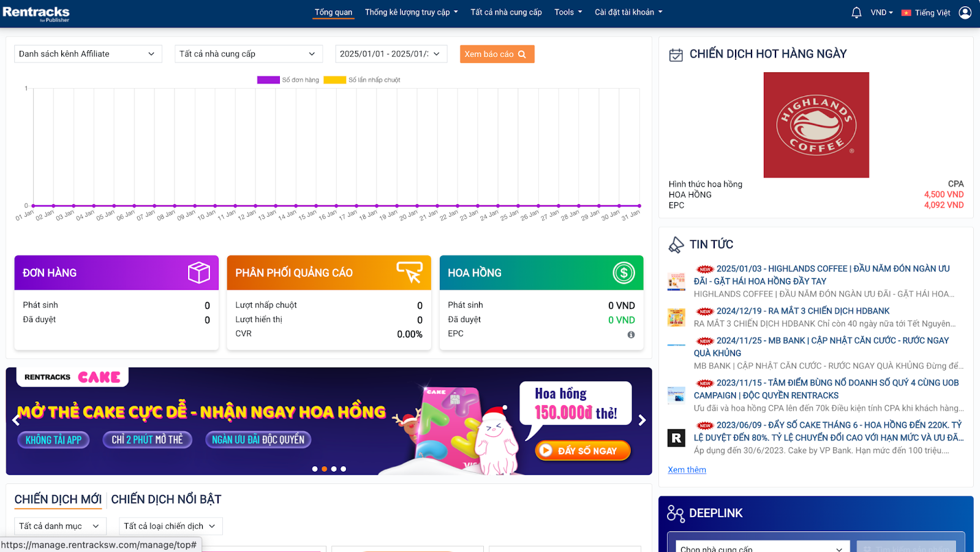Viewport: 980px width, 552px height.
Task: Click the search icon in Xem báo cáo
Action: click(522, 55)
